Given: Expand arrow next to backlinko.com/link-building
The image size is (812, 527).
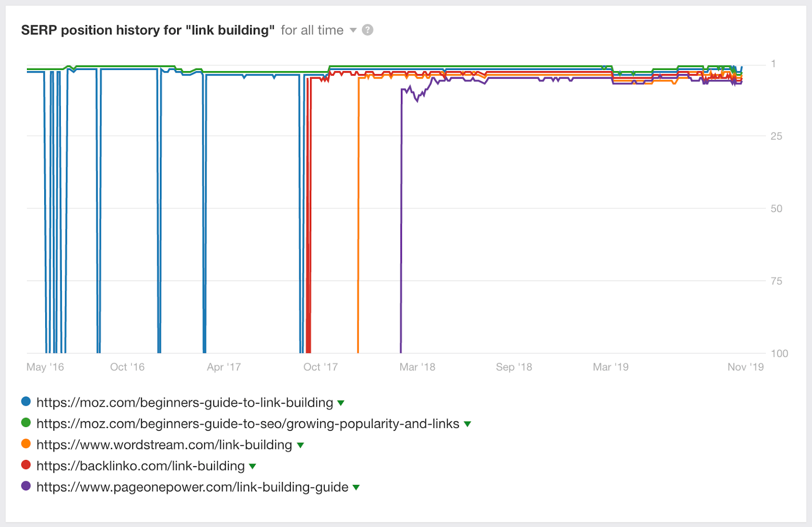Looking at the screenshot, I should (253, 467).
